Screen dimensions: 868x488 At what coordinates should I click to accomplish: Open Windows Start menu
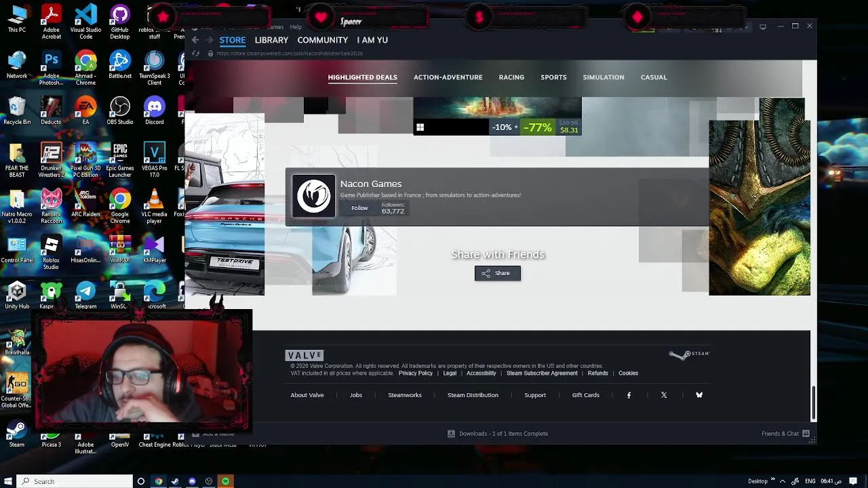(x=8, y=481)
